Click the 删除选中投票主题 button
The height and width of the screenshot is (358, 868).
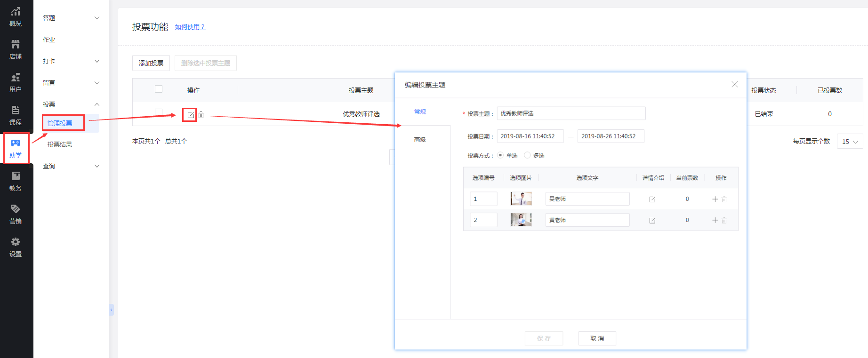pos(206,63)
